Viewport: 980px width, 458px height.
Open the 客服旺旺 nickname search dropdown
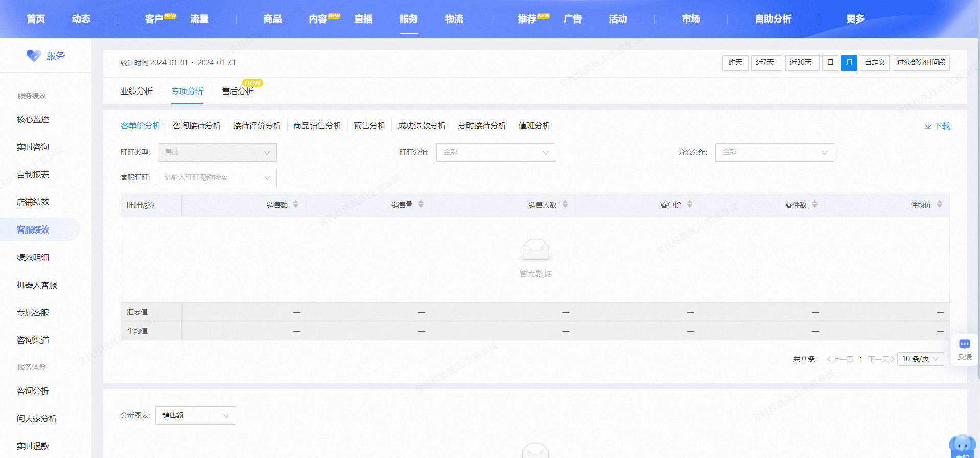pyautogui.click(x=217, y=178)
